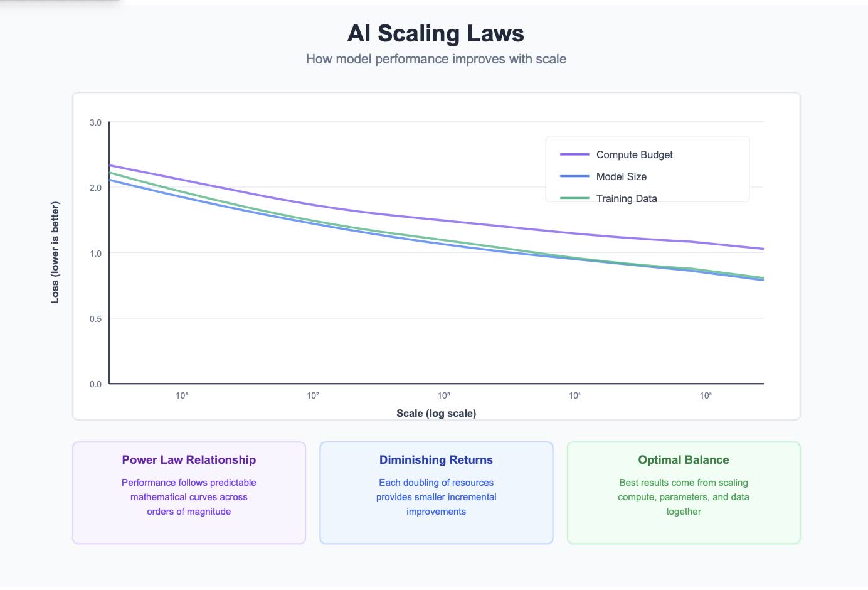Viewport: 868px width, 590px height.
Task: Click the 10¹ x-axis tick label
Action: [x=182, y=395]
